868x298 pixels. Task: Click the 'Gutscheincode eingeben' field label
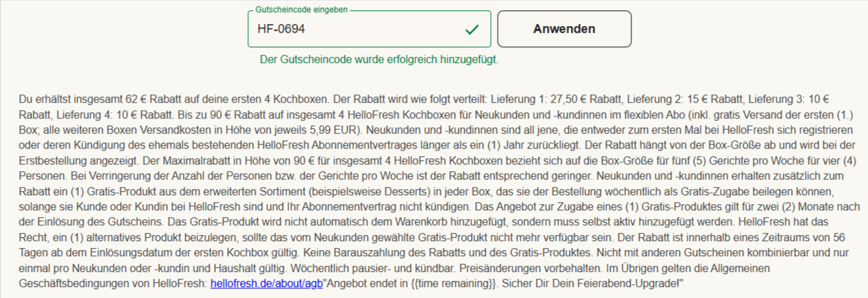pyautogui.click(x=301, y=11)
